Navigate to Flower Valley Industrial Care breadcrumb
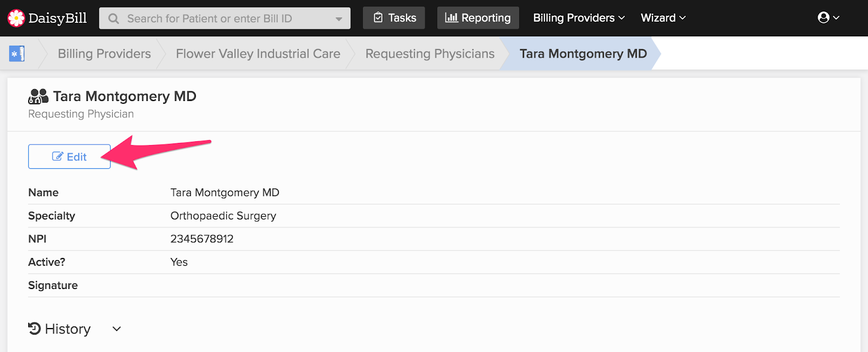This screenshot has width=868, height=352. point(258,54)
